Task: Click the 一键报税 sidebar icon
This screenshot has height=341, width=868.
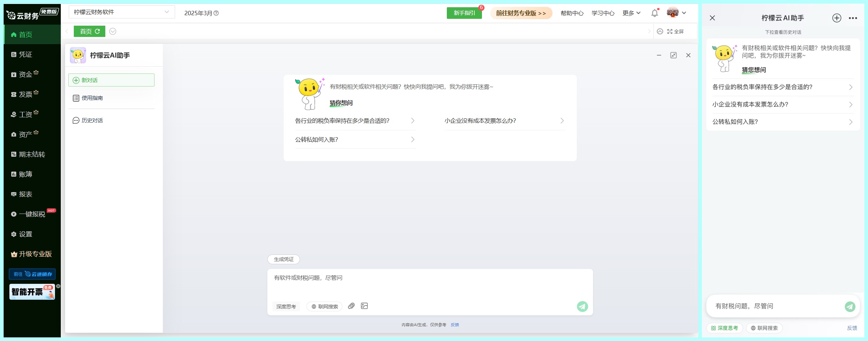Action: coord(29,214)
